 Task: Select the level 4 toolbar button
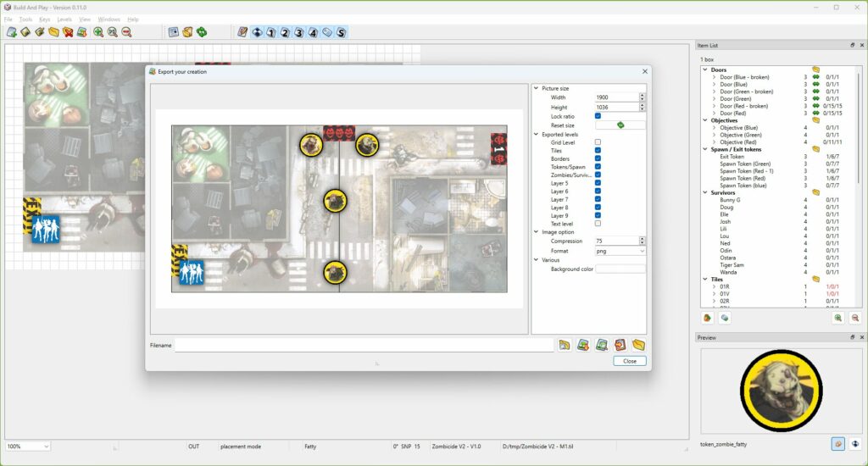(x=314, y=32)
